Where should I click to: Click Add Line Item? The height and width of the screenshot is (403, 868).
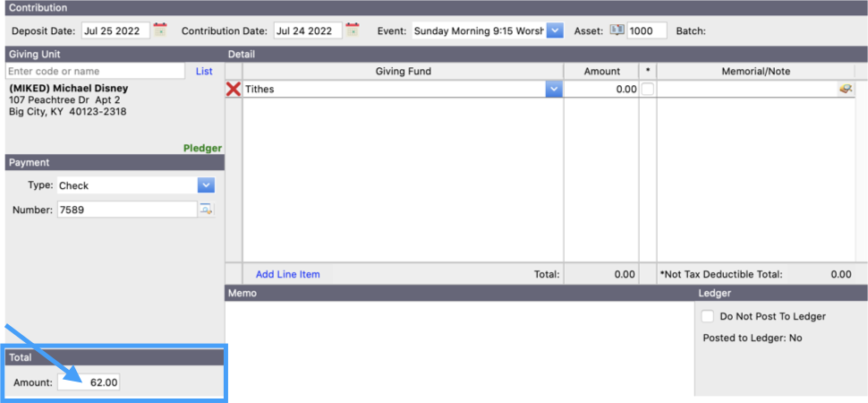287,274
